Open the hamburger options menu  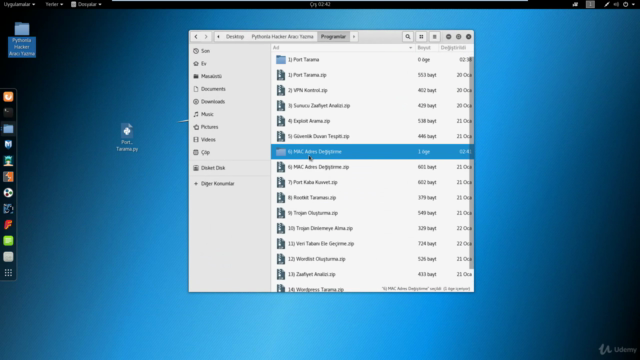(x=434, y=37)
